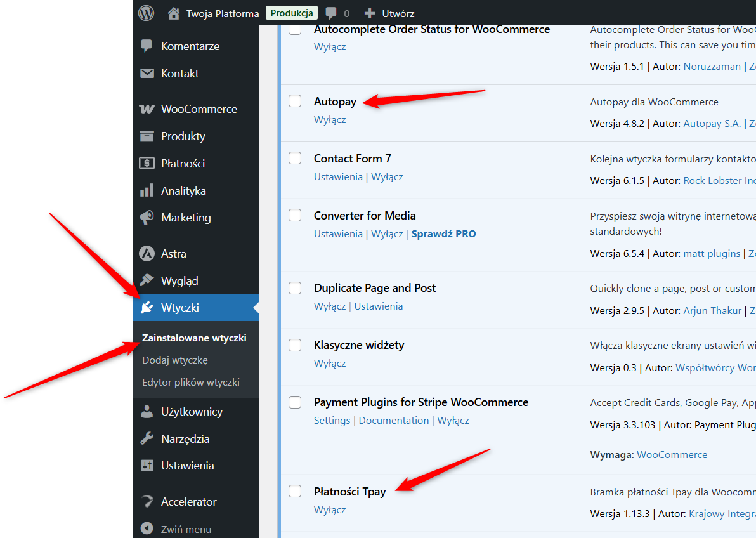Tick the Autopay plugin checkbox
756x538 pixels.
point(295,101)
